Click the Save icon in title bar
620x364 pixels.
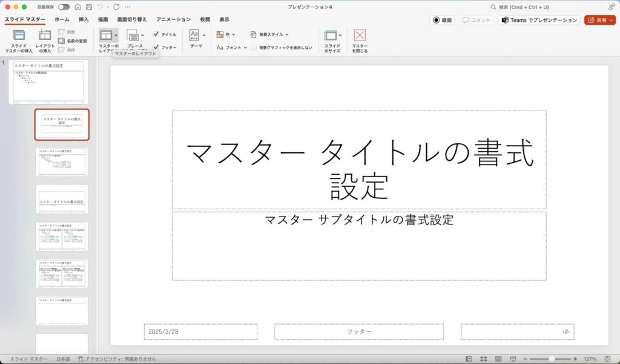[x=89, y=7]
